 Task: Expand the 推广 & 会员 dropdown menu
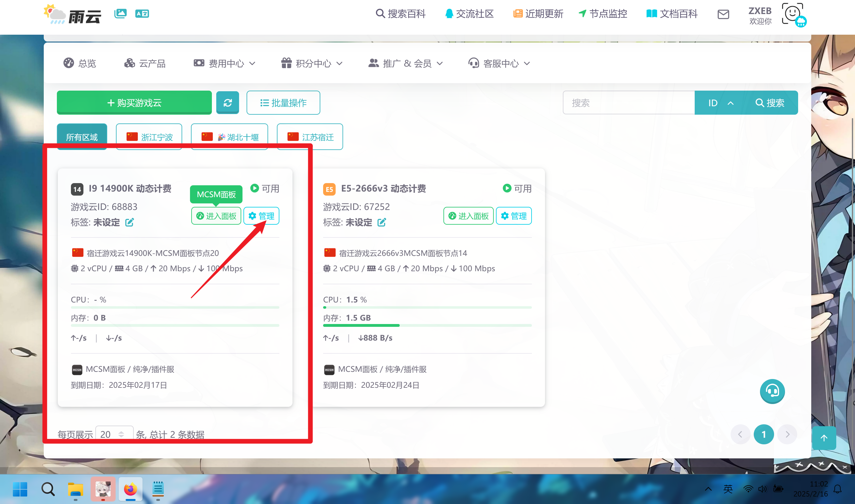click(x=406, y=63)
